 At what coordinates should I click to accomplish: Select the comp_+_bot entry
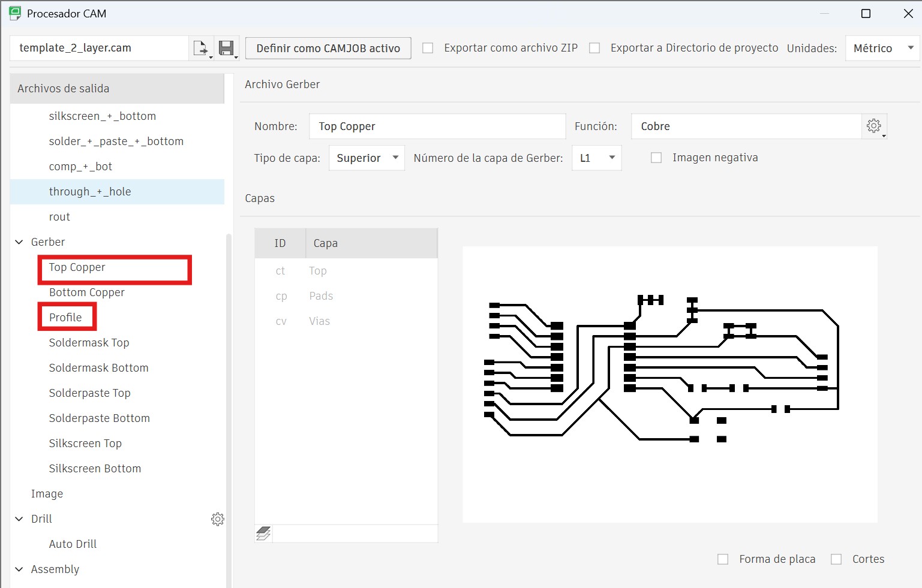click(x=80, y=167)
